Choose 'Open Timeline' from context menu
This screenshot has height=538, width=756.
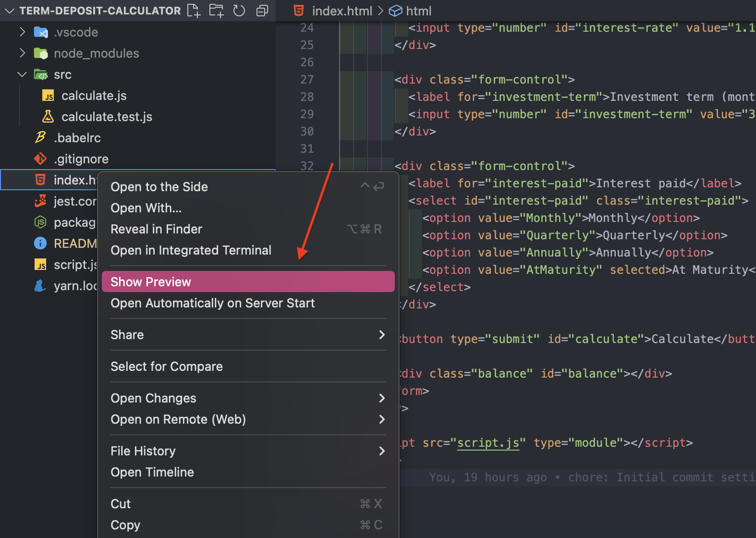(248, 472)
